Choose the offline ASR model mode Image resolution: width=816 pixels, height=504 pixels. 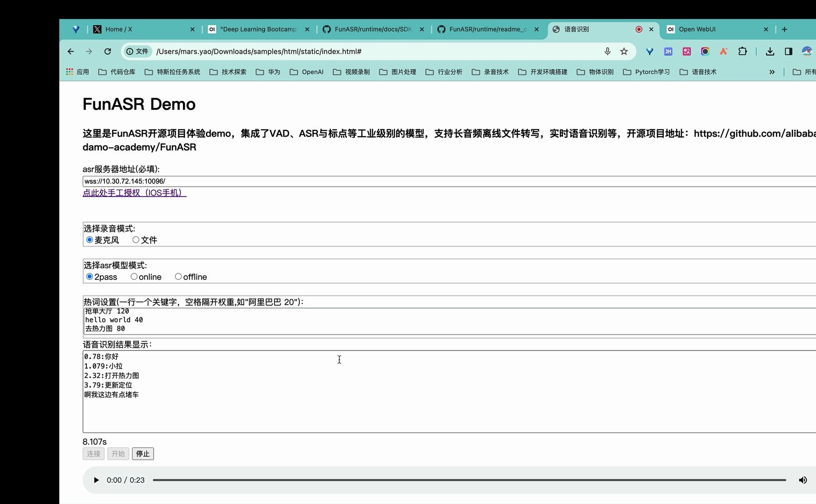(x=178, y=277)
